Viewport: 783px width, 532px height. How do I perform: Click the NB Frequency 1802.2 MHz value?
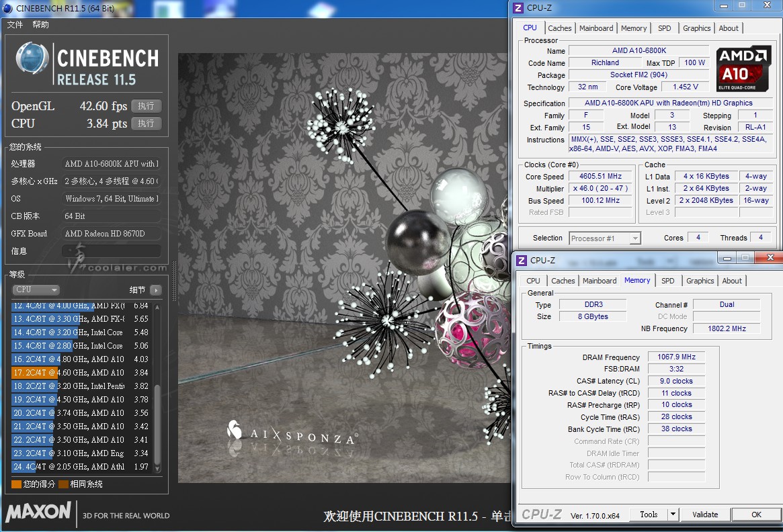(x=727, y=329)
